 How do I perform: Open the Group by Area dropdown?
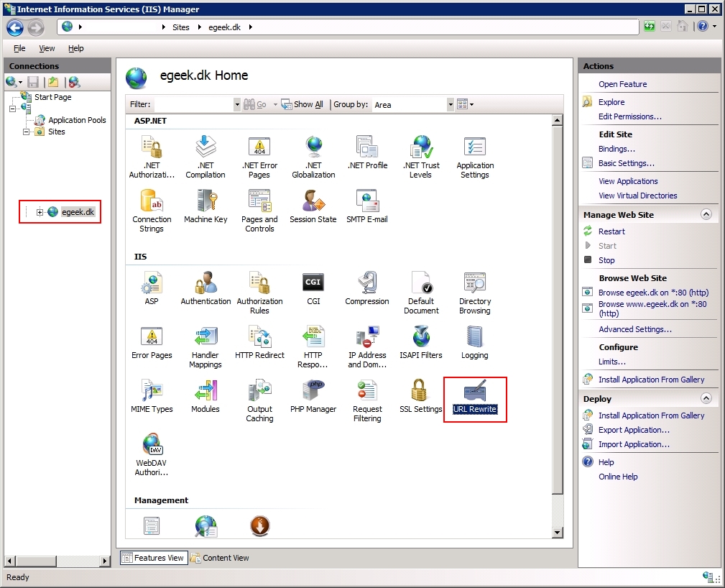(x=451, y=104)
